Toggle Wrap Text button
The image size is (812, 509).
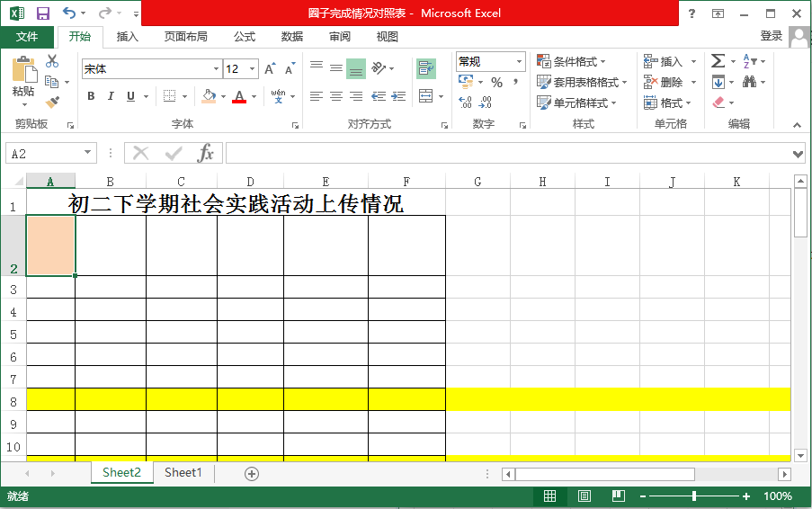(x=426, y=68)
